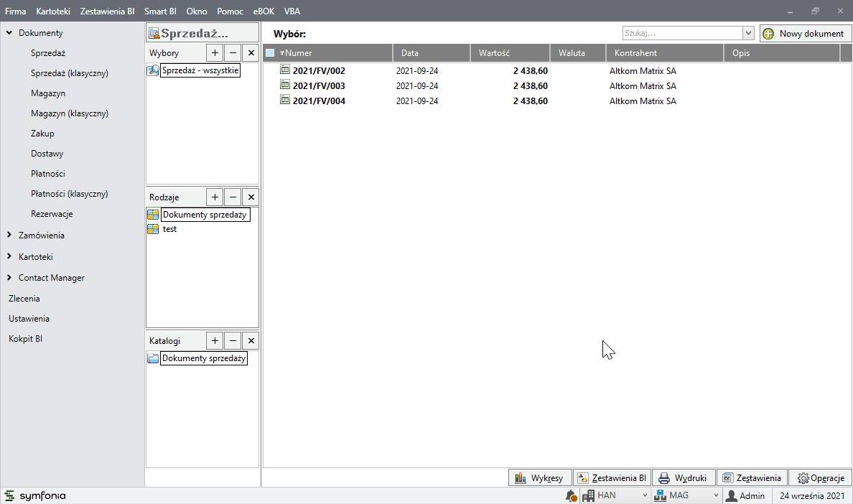Open the Kartoteki menu in menu bar

tap(53, 11)
